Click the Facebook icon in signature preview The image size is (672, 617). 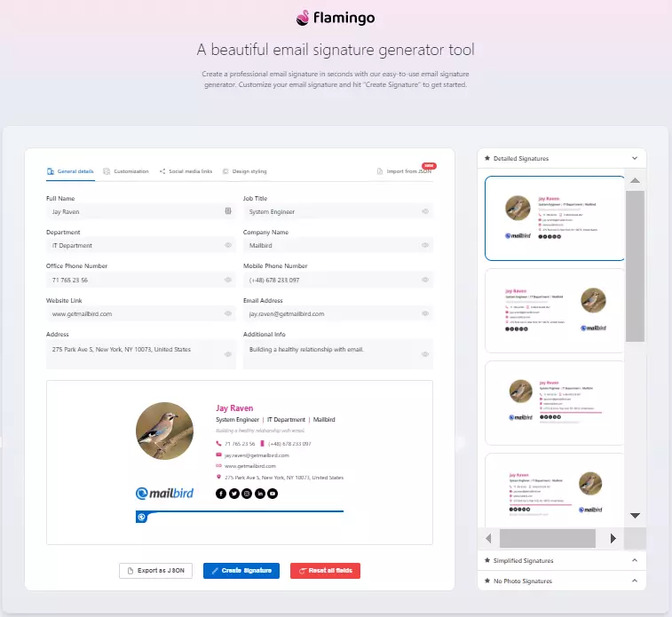pyautogui.click(x=221, y=494)
